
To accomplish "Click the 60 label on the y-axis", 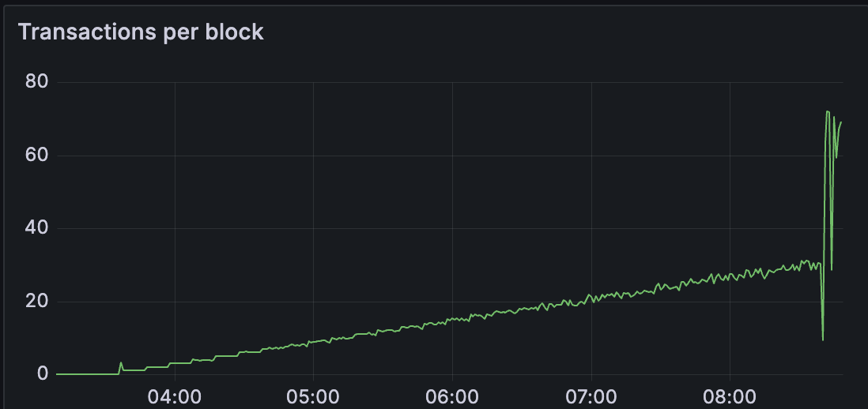I will [x=37, y=156].
